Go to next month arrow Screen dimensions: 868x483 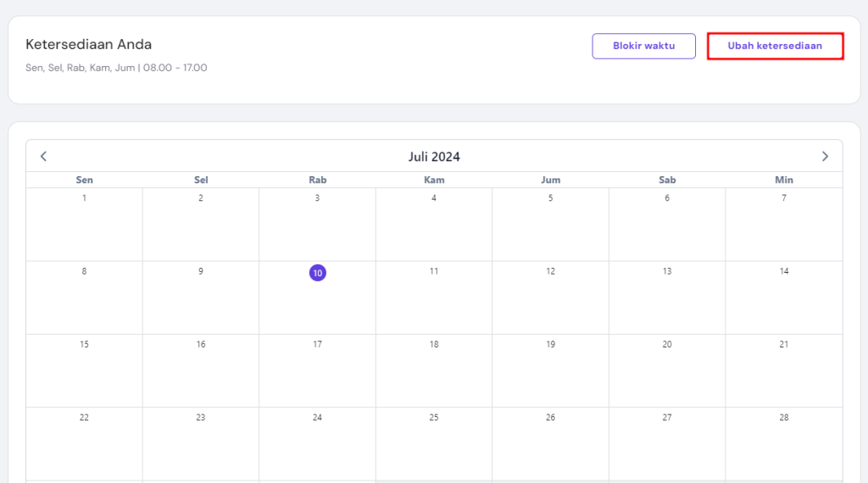tap(825, 156)
